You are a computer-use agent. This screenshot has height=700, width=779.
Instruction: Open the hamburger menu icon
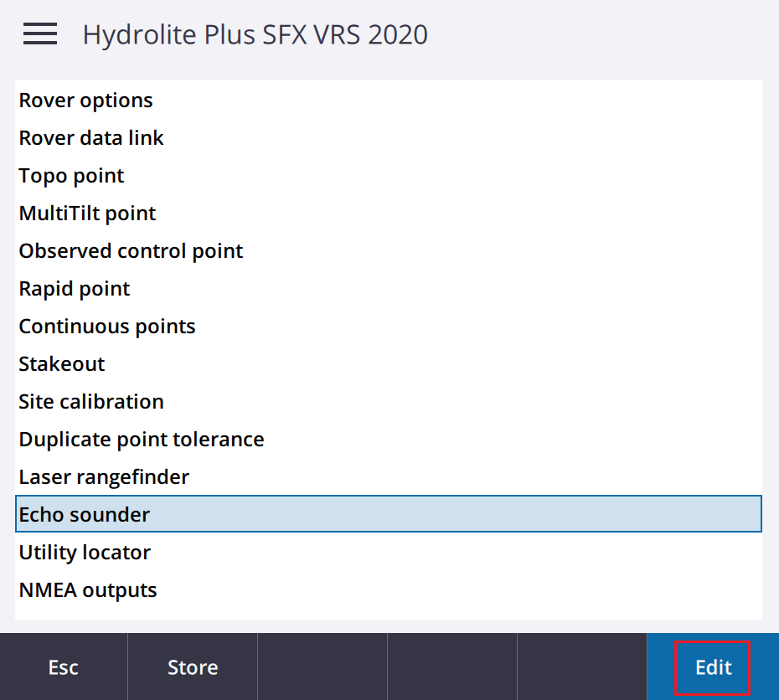click(40, 33)
